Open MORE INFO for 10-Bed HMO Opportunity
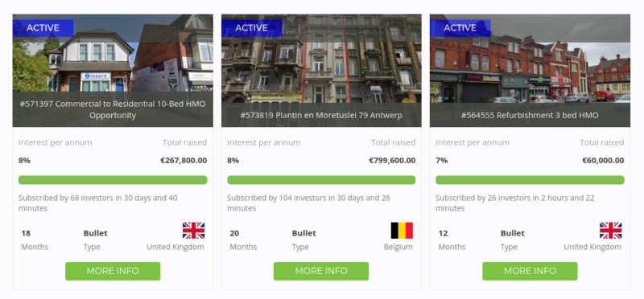 coord(113,271)
